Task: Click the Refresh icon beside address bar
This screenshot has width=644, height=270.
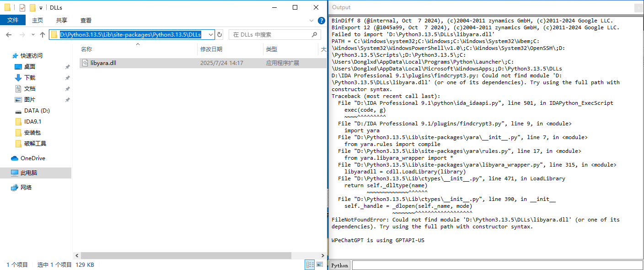Action: [x=220, y=35]
